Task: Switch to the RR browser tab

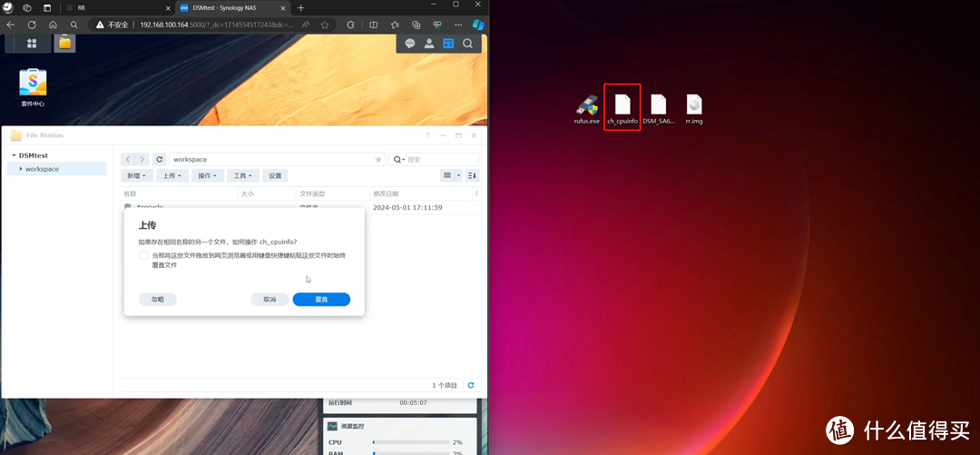Action: pos(109,7)
